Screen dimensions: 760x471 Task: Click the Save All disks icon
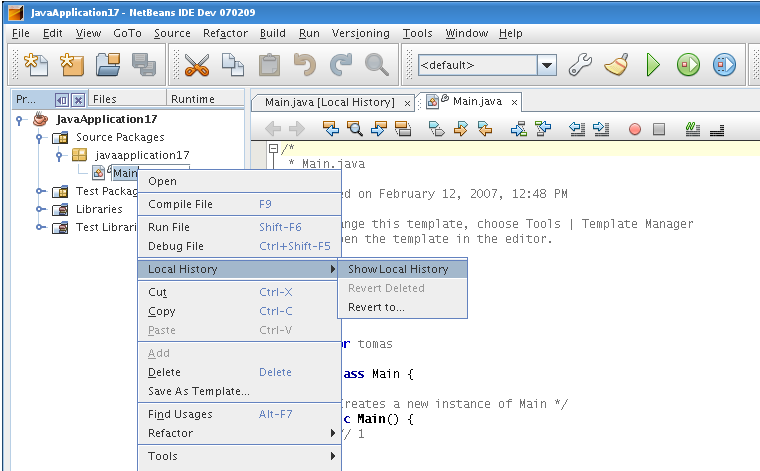(x=143, y=64)
